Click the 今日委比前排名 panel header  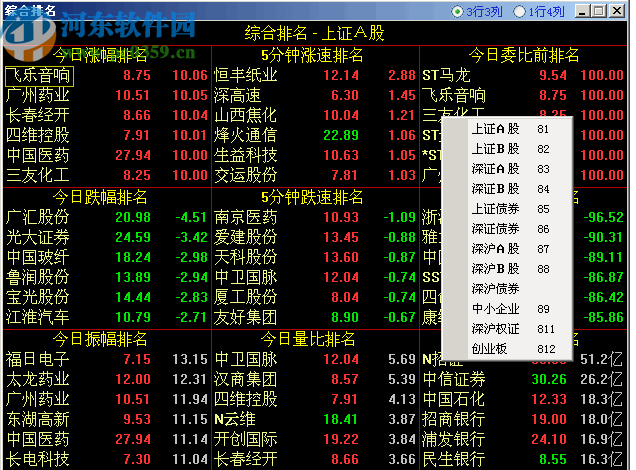[524, 55]
